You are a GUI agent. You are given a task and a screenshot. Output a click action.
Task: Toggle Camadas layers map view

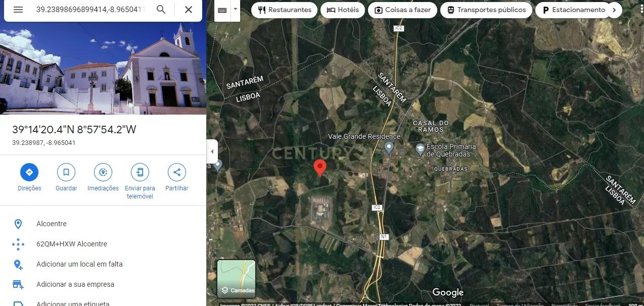pyautogui.click(x=237, y=279)
